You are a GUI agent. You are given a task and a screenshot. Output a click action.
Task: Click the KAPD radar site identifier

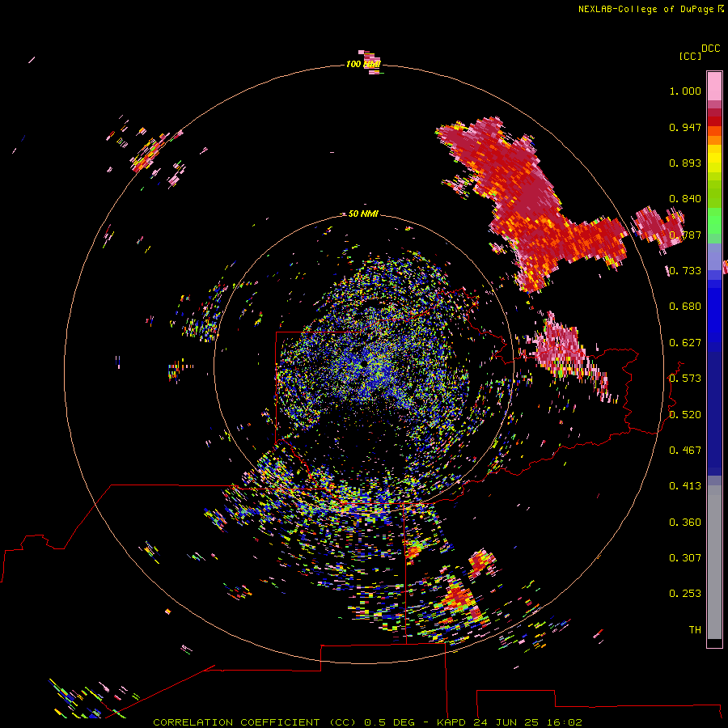pyautogui.click(x=451, y=722)
